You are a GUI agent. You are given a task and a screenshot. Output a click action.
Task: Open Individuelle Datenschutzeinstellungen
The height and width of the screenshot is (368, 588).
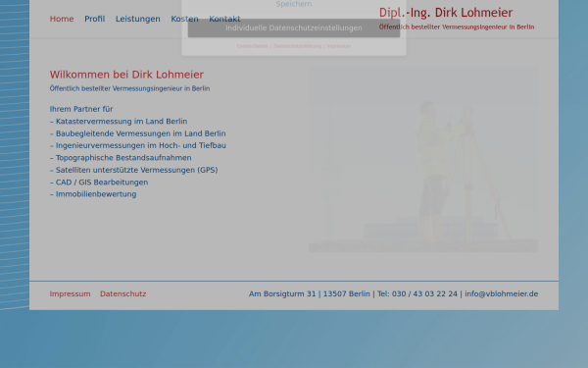coord(294,28)
